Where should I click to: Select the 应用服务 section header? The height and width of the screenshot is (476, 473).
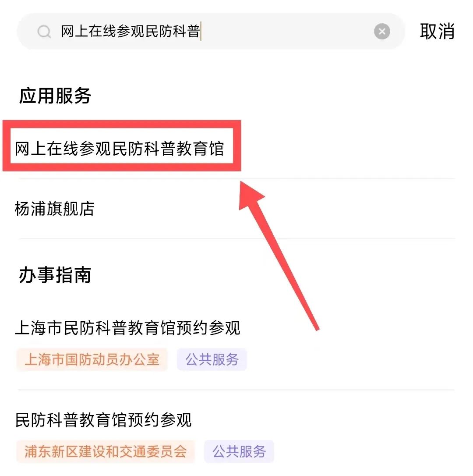point(55,96)
